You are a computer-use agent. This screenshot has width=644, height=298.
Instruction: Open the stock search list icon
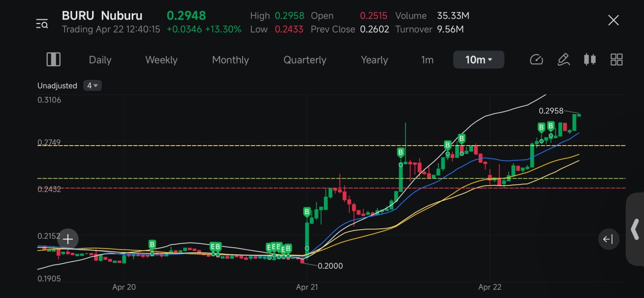coord(42,23)
